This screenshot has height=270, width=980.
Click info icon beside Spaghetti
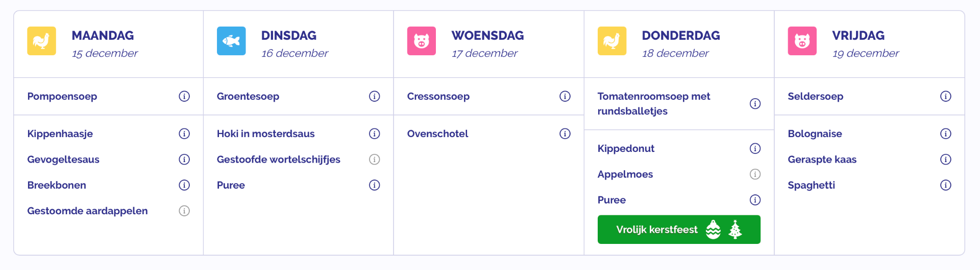[946, 185]
